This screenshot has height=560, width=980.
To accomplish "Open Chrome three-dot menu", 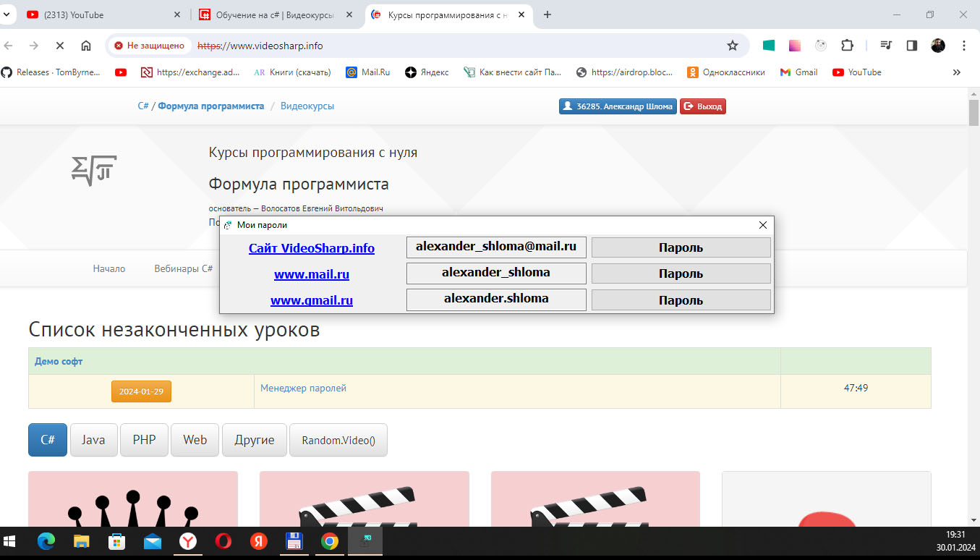I will click(x=964, y=46).
